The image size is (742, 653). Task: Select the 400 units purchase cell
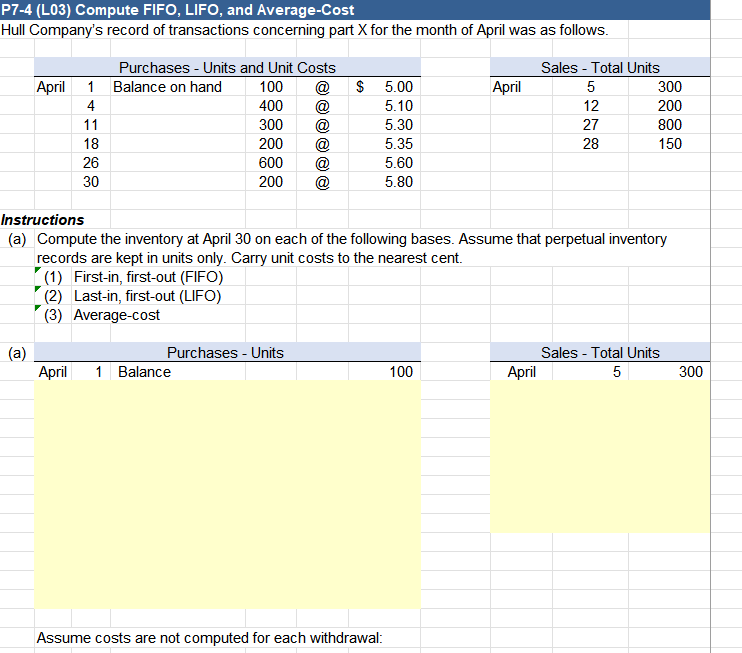(271, 106)
